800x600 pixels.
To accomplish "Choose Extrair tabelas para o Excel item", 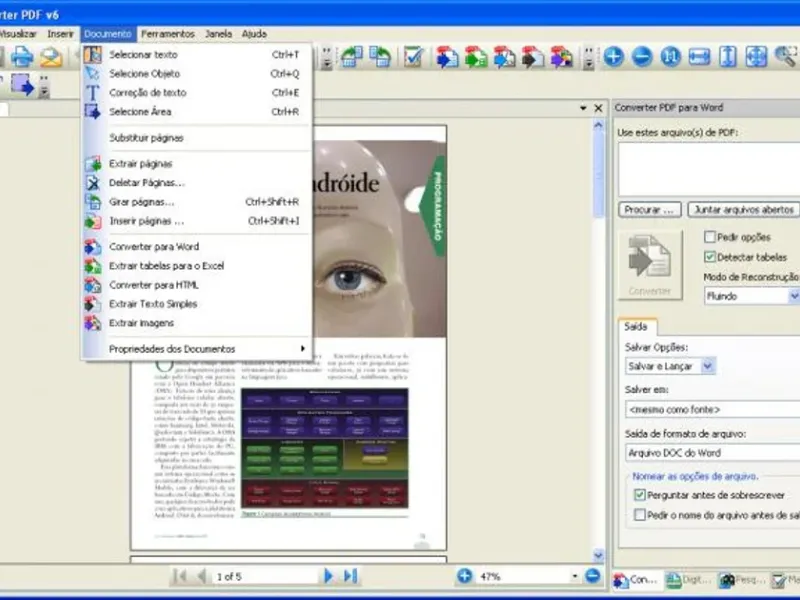I will coord(198,266).
